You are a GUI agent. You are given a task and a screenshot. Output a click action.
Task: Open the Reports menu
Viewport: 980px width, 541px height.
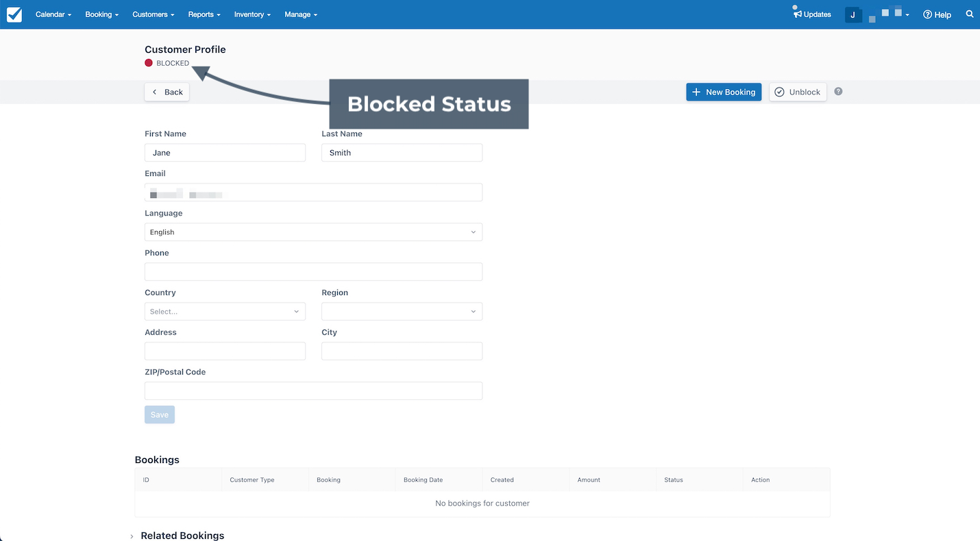[204, 14]
